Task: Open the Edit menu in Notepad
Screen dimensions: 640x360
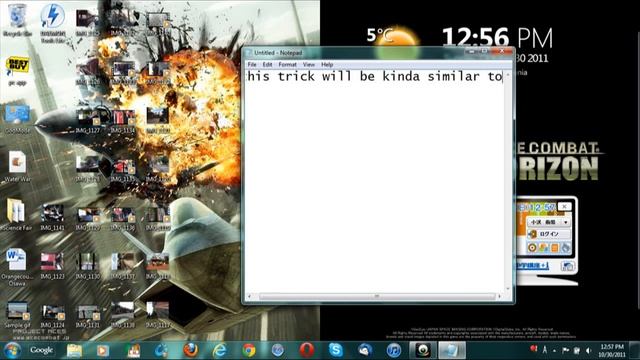Action: 267,64
